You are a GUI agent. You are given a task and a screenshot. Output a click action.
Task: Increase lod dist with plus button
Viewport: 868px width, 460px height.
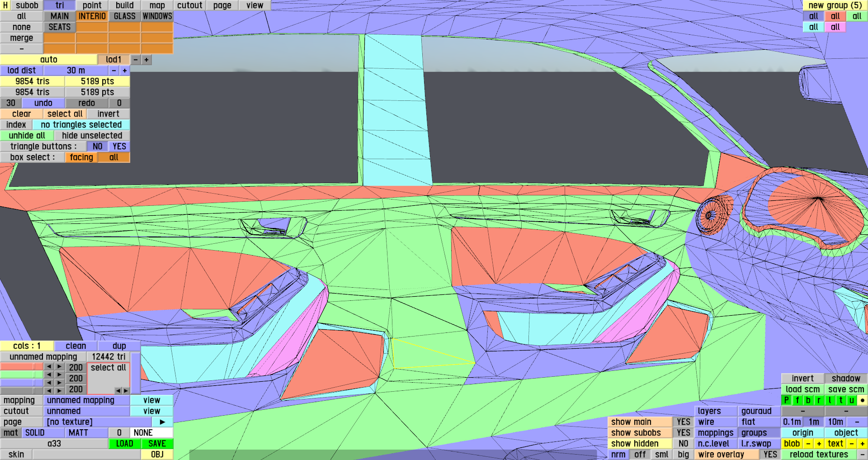[x=125, y=71]
